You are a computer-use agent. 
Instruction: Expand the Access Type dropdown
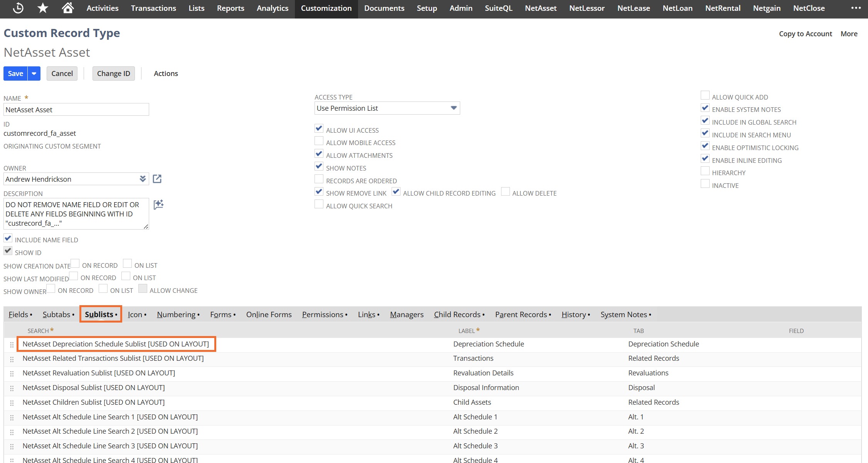pos(454,108)
